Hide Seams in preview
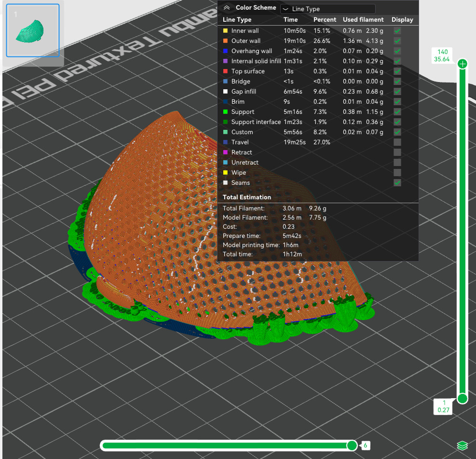The image size is (476, 459). pos(397,182)
